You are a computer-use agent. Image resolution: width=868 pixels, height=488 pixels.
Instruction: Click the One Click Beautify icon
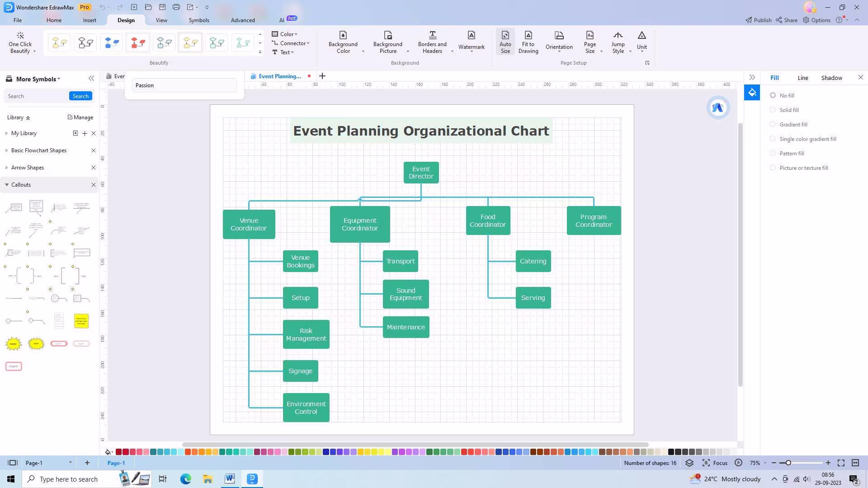(x=20, y=36)
